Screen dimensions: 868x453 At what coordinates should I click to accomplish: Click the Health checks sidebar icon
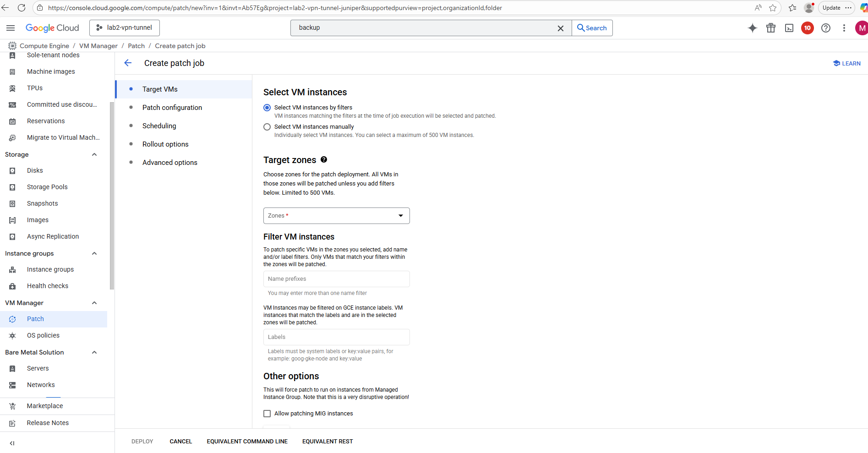click(x=12, y=286)
